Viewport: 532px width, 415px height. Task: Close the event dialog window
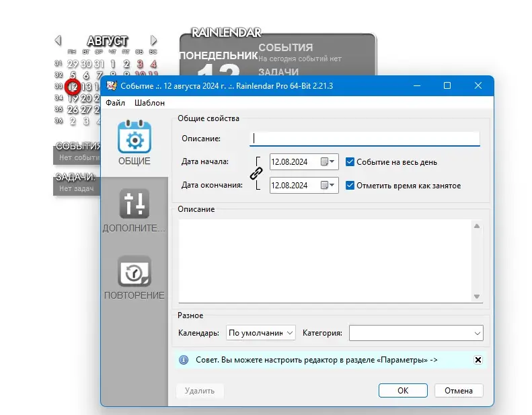[478, 85]
